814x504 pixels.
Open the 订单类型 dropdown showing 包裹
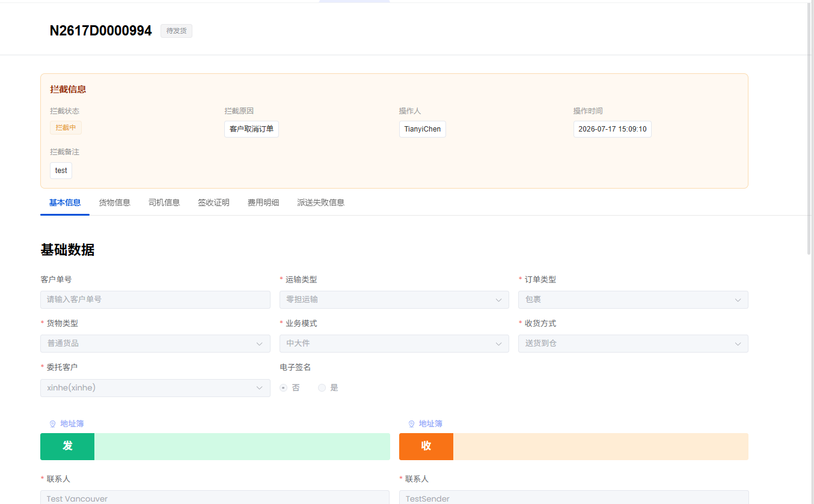[x=633, y=300]
